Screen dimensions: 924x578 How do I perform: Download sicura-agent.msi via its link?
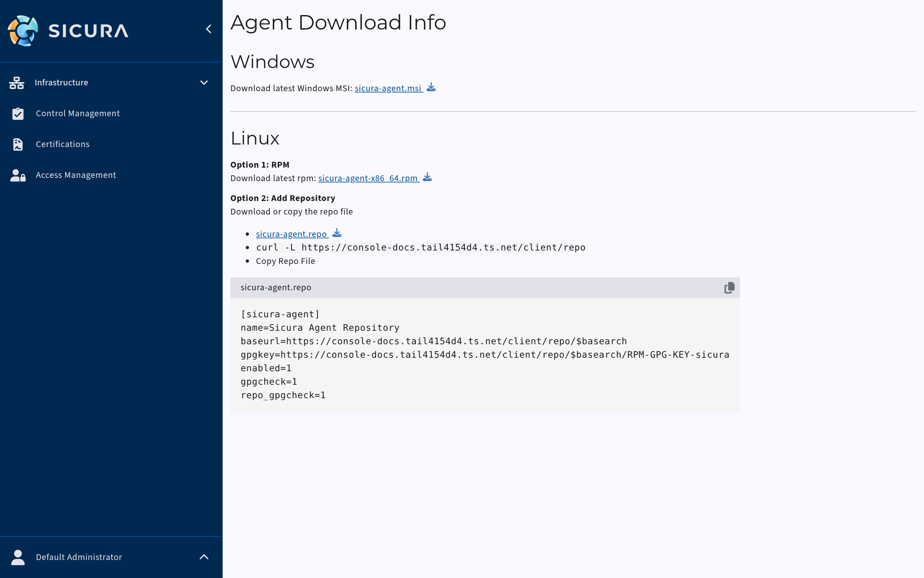click(388, 88)
